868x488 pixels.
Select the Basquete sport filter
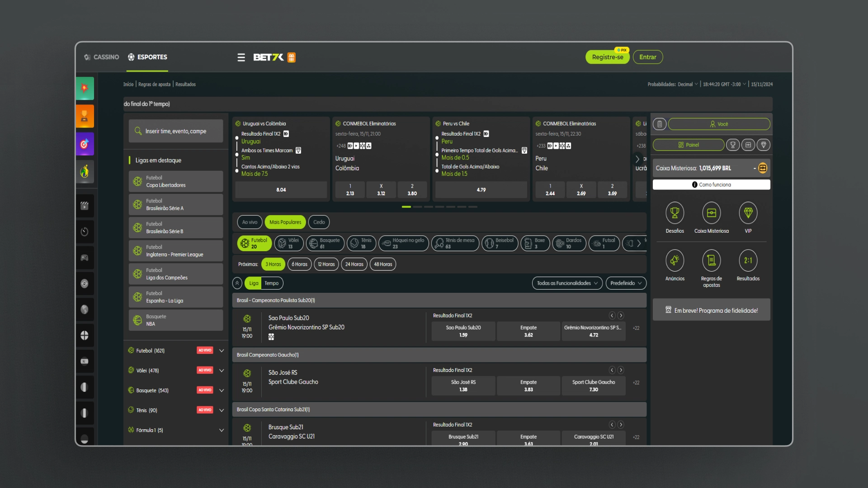325,243
